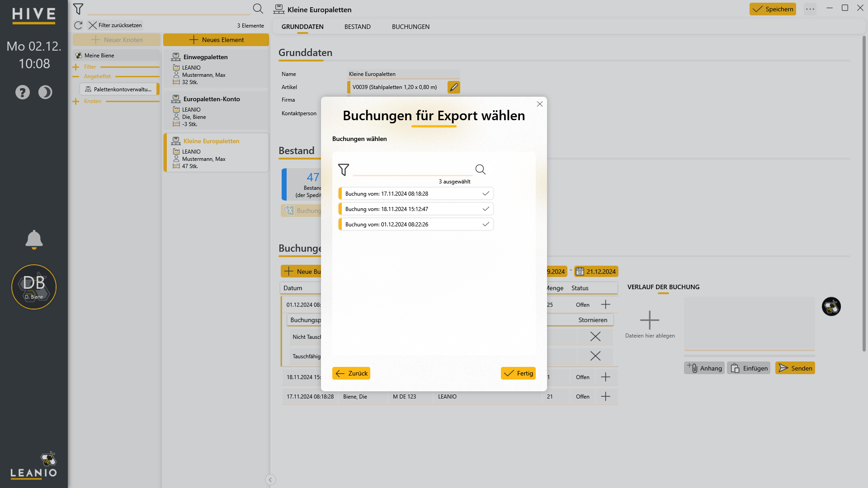Open the dialog filter funnel icon
This screenshot has height=488, width=868.
point(344,169)
